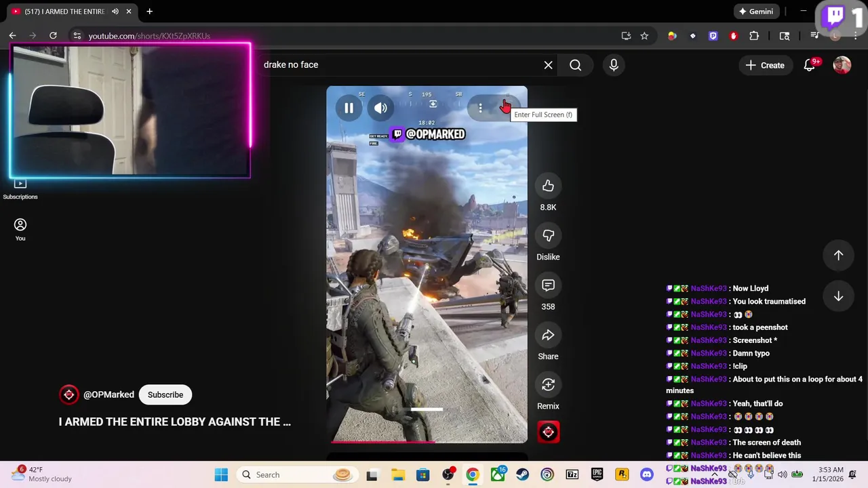The image size is (868, 488).
Task: Like the Short with thumbs up
Action: point(548,186)
